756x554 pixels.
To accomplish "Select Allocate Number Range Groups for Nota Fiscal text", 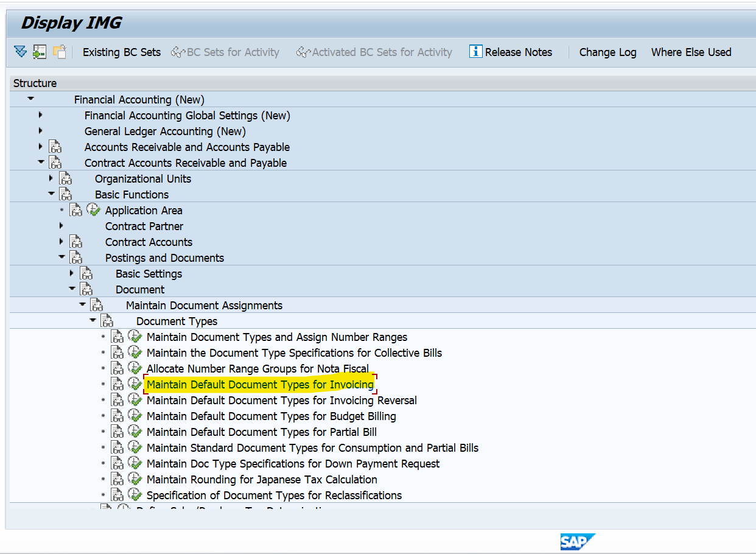I will click(x=258, y=369).
